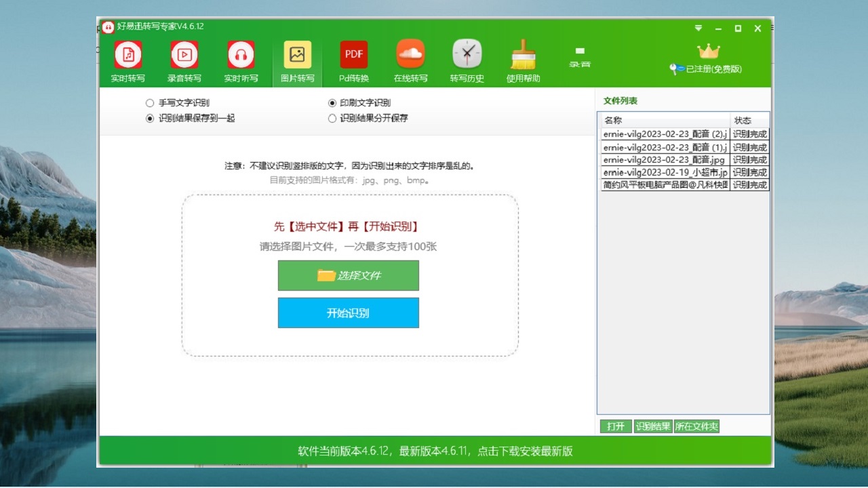868x488 pixels.
Task: Select the 印刷文字识别 printed text recognition option
Action: 332,102
